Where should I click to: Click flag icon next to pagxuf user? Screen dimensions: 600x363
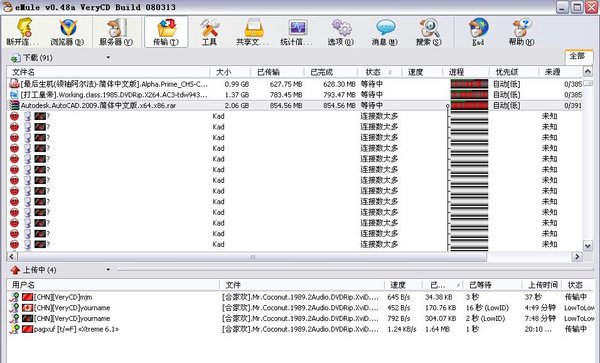[27, 329]
